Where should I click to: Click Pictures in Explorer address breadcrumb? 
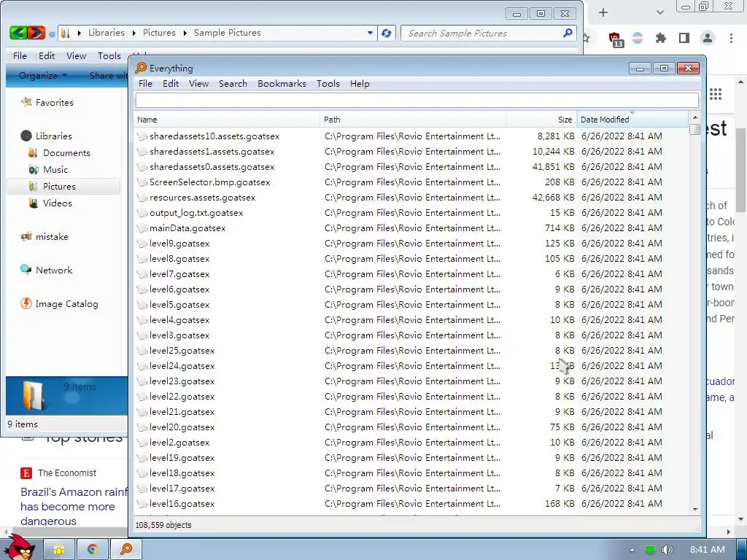pos(159,33)
